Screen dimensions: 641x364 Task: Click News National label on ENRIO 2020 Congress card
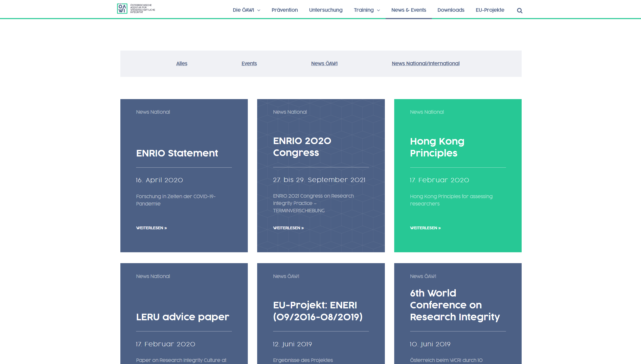(290, 112)
